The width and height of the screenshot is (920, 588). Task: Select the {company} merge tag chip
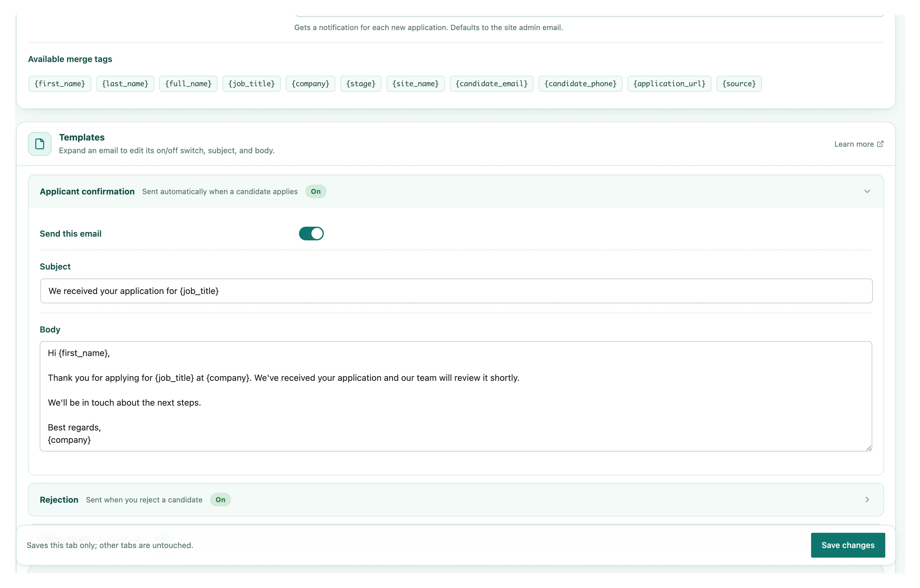tap(310, 84)
